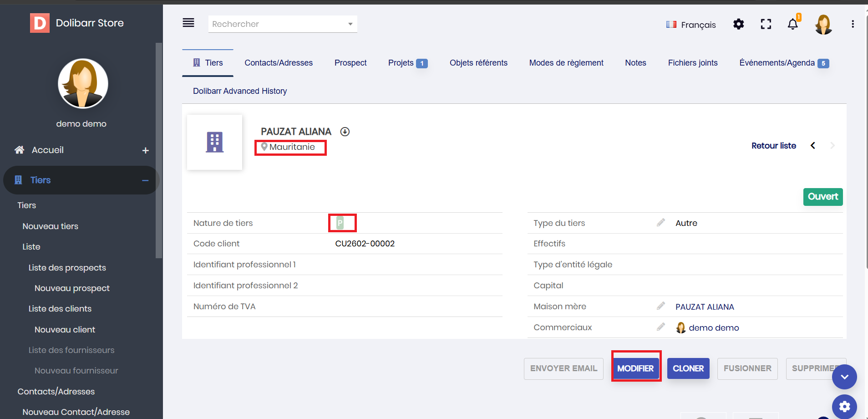Open the notifications bell

[792, 24]
